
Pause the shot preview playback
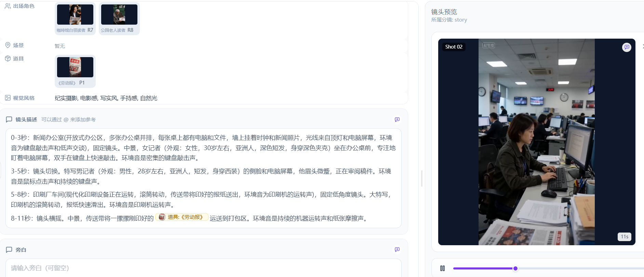click(x=442, y=268)
